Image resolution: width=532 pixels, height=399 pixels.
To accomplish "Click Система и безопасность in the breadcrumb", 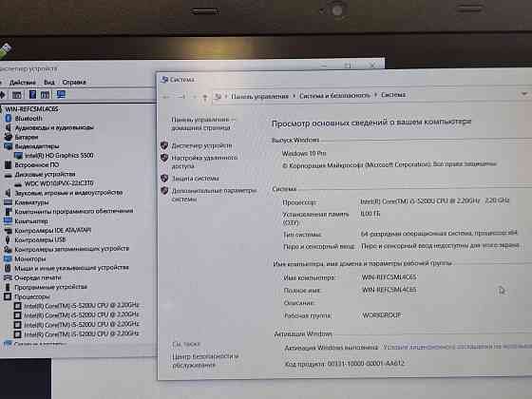I will 334,96.
